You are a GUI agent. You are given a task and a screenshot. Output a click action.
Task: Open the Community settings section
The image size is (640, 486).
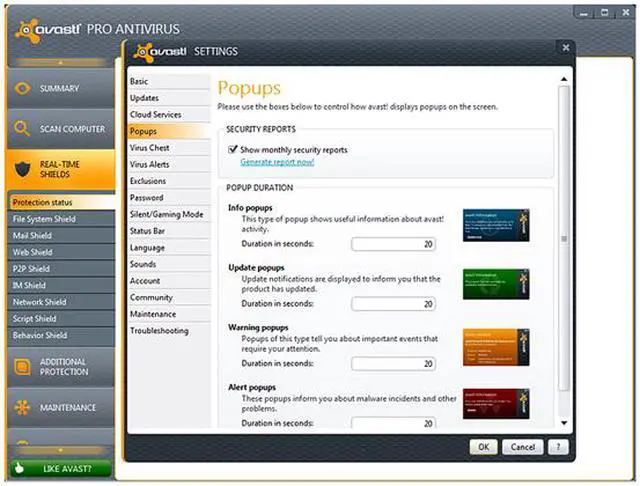(x=169, y=297)
